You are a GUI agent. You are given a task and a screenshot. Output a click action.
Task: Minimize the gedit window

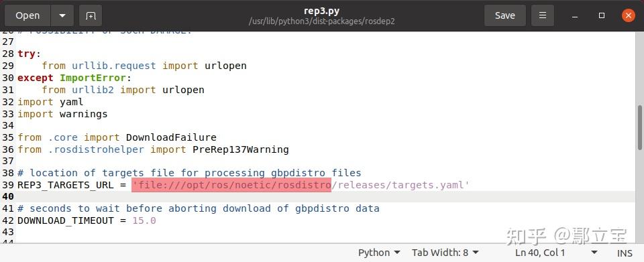tap(575, 15)
